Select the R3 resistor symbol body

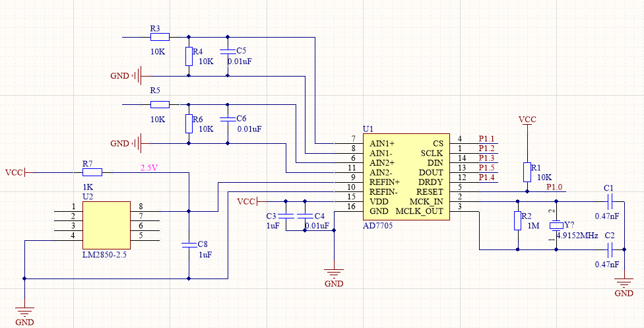click(x=160, y=37)
